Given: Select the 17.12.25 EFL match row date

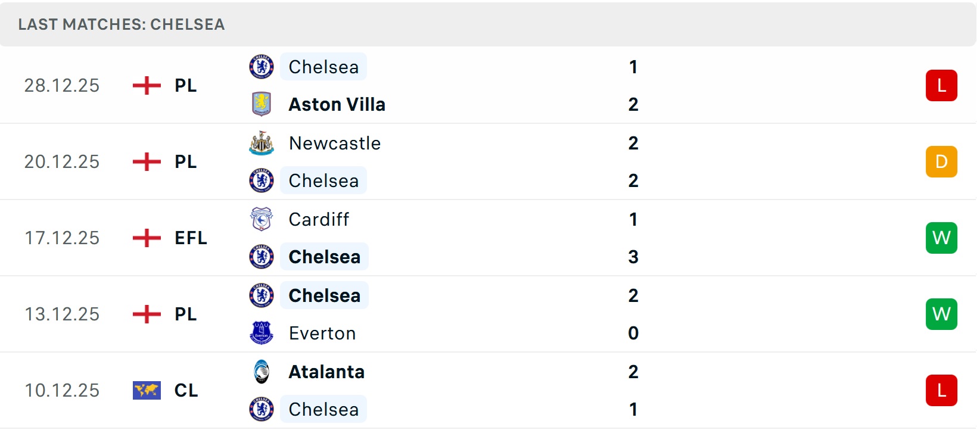Looking at the screenshot, I should pyautogui.click(x=62, y=238).
